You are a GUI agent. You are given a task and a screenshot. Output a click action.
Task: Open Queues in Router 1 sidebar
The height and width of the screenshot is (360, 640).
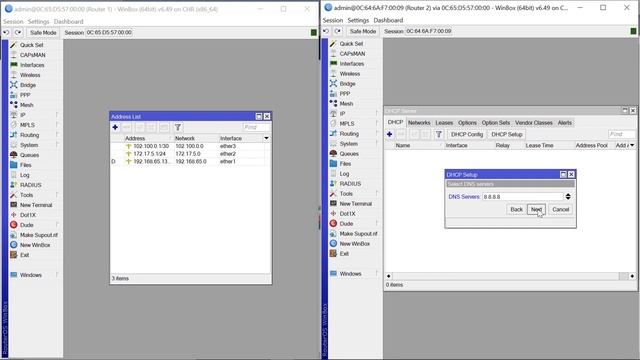pyautogui.click(x=29, y=155)
